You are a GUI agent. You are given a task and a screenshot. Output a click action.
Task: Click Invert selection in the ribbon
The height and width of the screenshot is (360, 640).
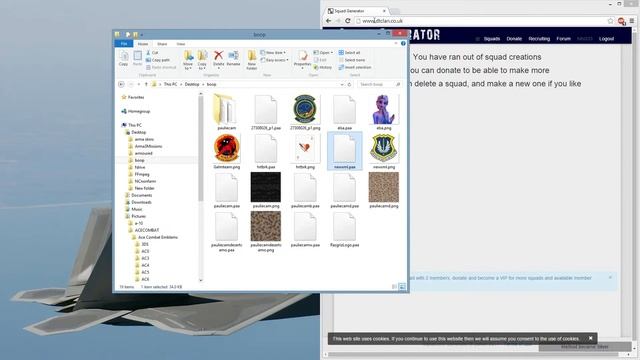(355, 67)
